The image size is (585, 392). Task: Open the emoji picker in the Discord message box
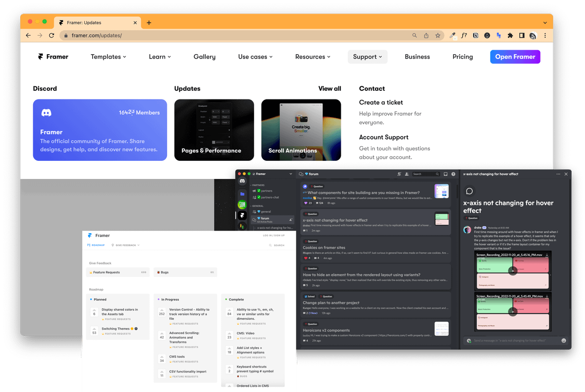(x=564, y=340)
